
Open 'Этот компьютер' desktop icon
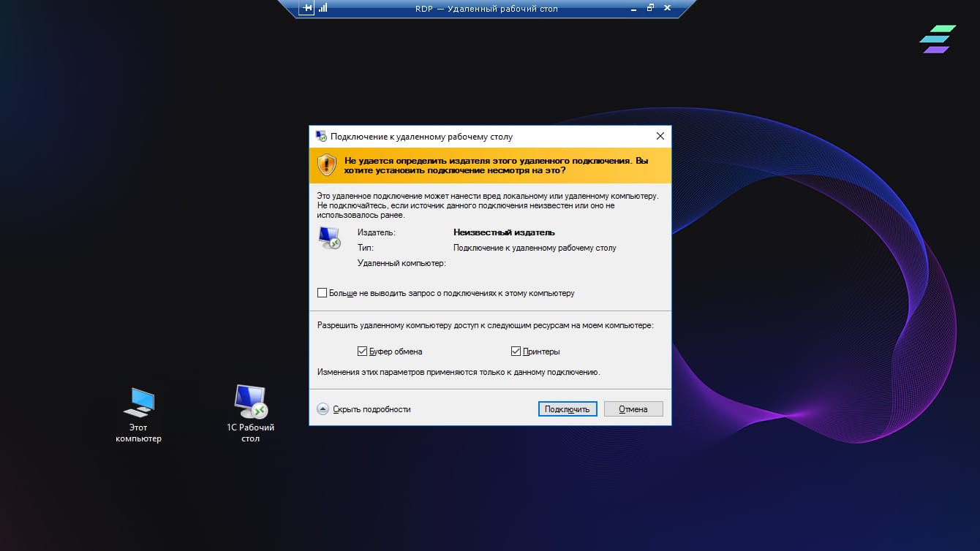point(138,414)
